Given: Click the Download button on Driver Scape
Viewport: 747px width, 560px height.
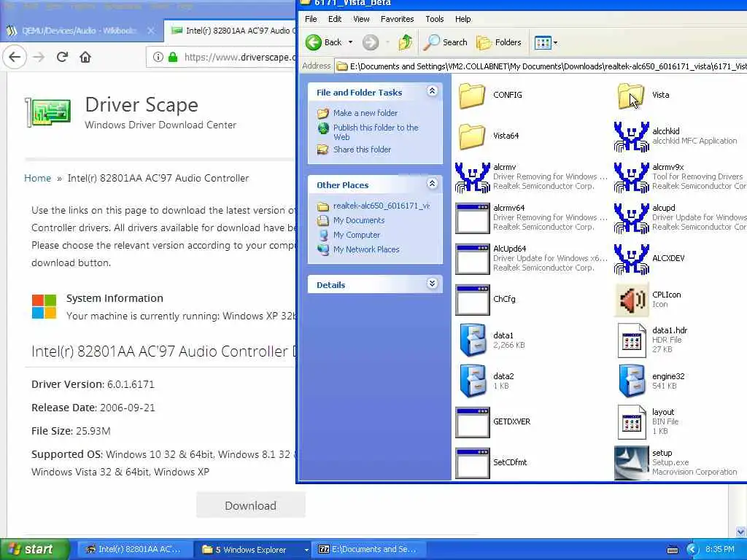Looking at the screenshot, I should point(251,506).
